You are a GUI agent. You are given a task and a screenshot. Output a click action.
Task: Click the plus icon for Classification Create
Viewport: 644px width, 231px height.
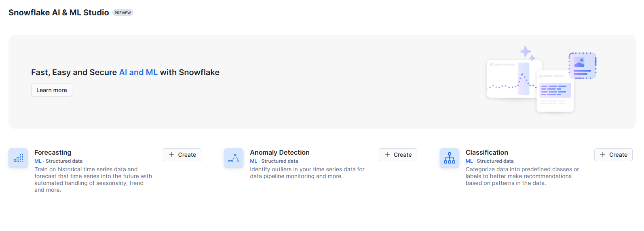pos(603,155)
